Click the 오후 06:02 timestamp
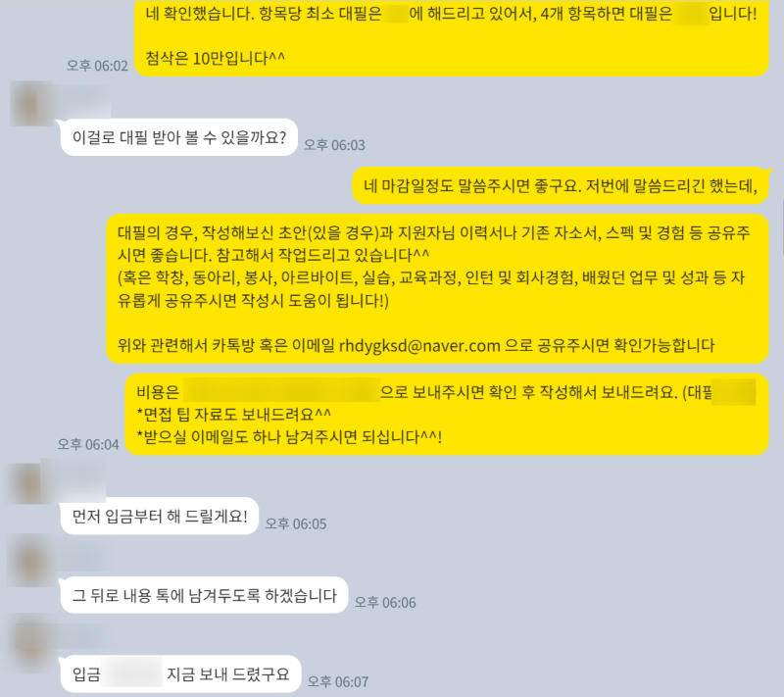 97,66
